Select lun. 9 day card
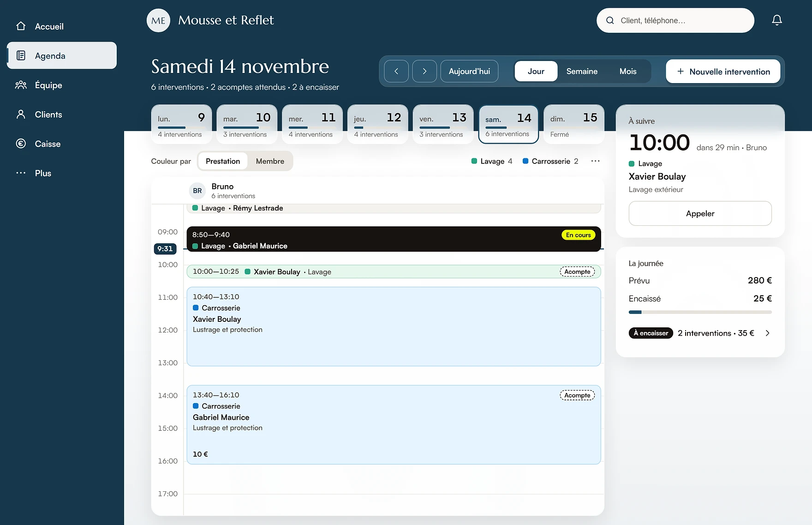This screenshot has height=525, width=812. click(181, 124)
